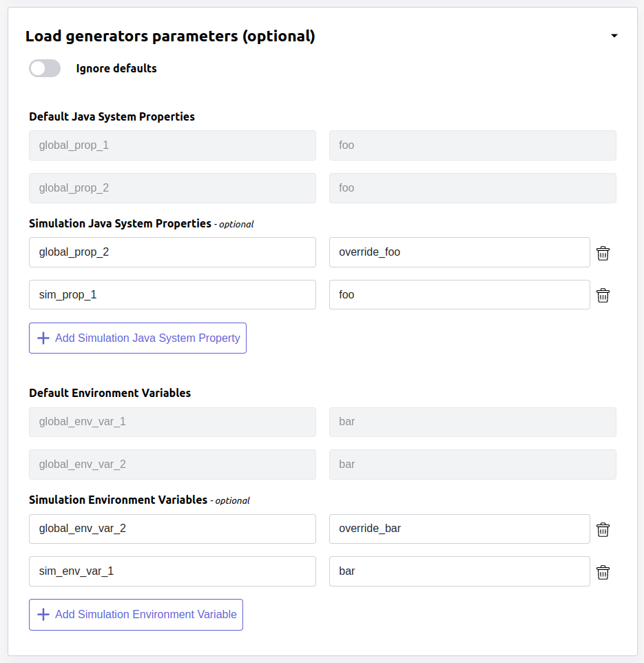Screen dimensions: 644x663
Task: Edit the sim_env_var_1 name field
Action: 172,571
